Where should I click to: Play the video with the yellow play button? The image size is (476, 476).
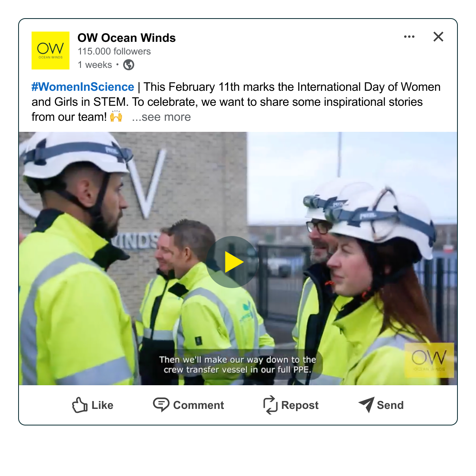(232, 262)
